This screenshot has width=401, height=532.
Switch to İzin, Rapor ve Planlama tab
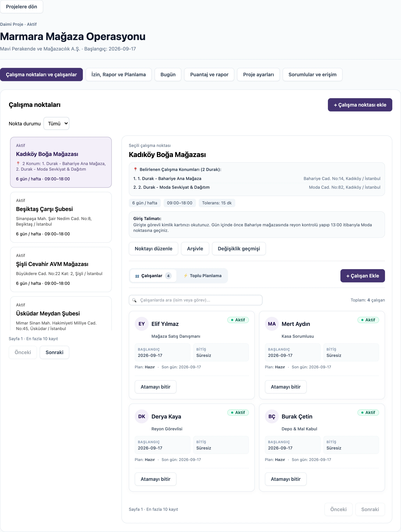119,75
